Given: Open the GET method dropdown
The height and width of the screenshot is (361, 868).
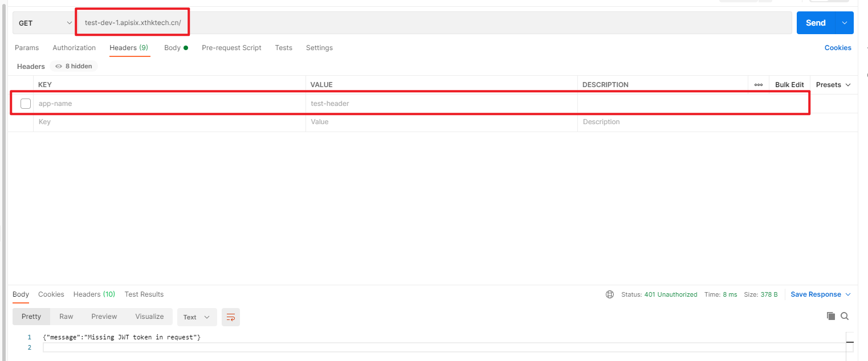Looking at the screenshot, I should point(44,23).
